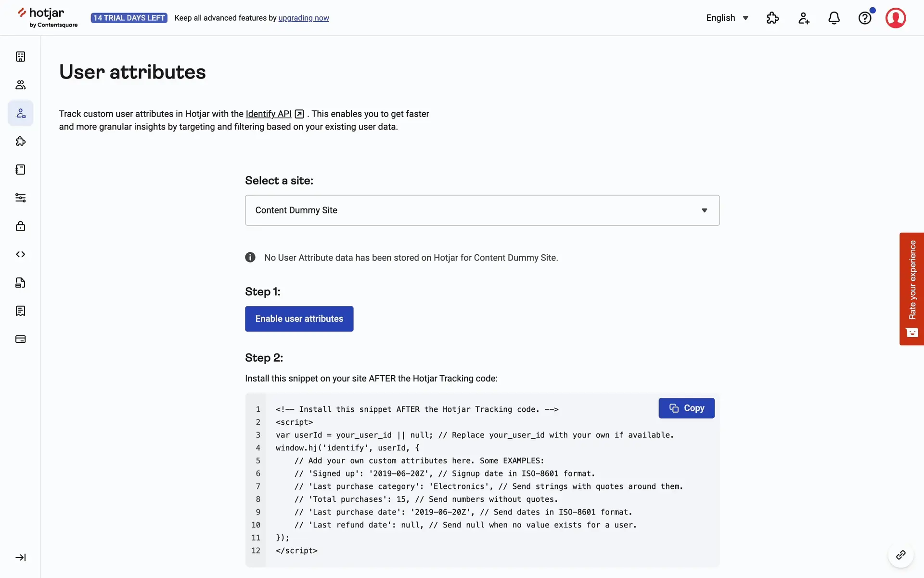This screenshot has height=578, width=924.
Task: Click the Hotjar logo in header
Action: coord(47,17)
